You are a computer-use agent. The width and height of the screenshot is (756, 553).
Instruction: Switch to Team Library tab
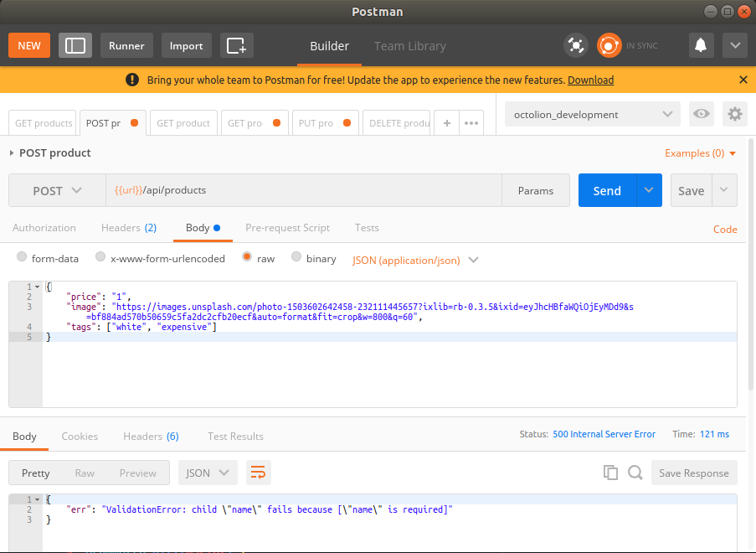click(410, 46)
